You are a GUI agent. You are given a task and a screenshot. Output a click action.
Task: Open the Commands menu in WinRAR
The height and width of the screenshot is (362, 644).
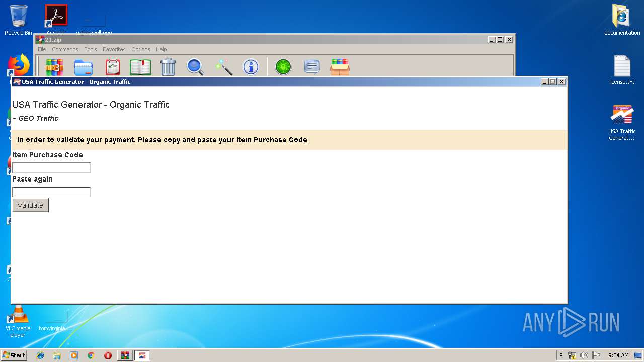click(65, 49)
